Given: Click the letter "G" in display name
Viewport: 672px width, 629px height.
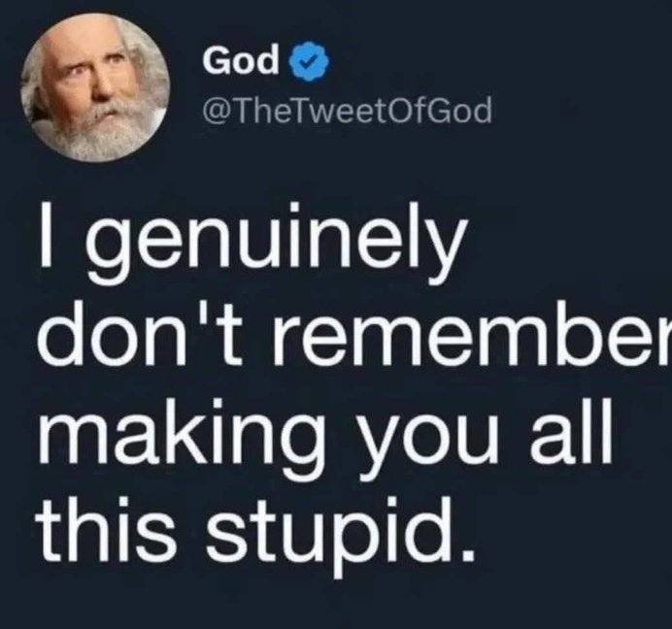Looking at the screenshot, I should (216, 60).
